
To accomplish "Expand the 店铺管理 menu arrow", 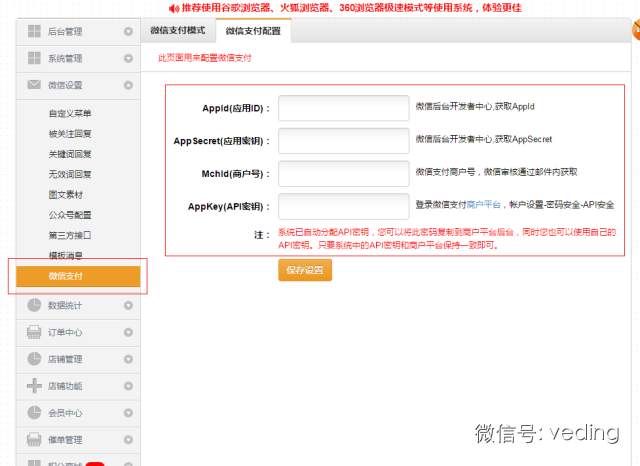I will 128,359.
